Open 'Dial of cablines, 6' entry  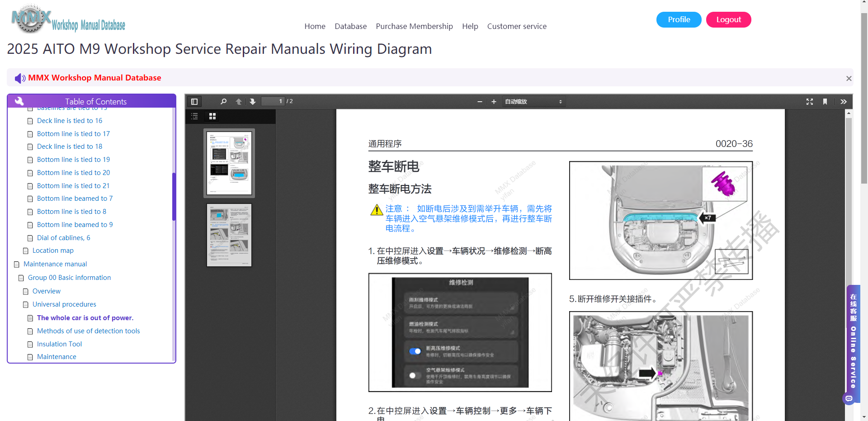click(64, 238)
